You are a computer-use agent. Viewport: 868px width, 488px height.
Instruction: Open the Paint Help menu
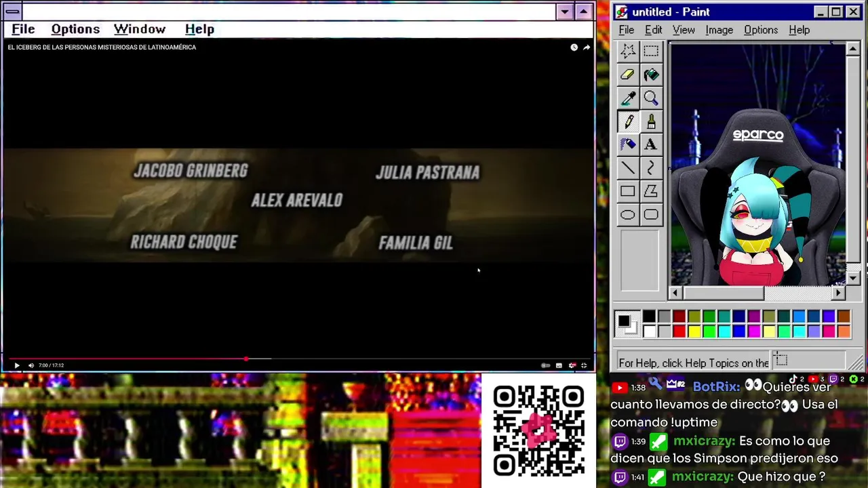799,30
